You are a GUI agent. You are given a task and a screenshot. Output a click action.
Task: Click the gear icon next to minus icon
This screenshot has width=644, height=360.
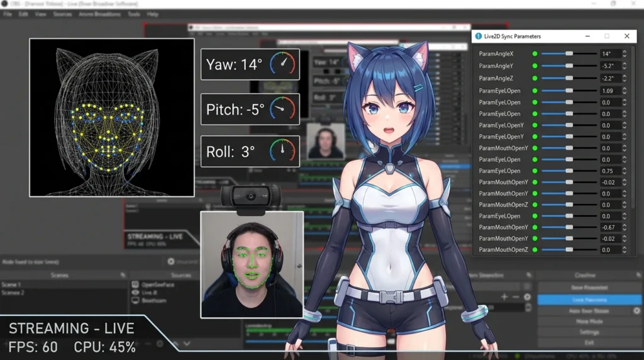pos(528,296)
